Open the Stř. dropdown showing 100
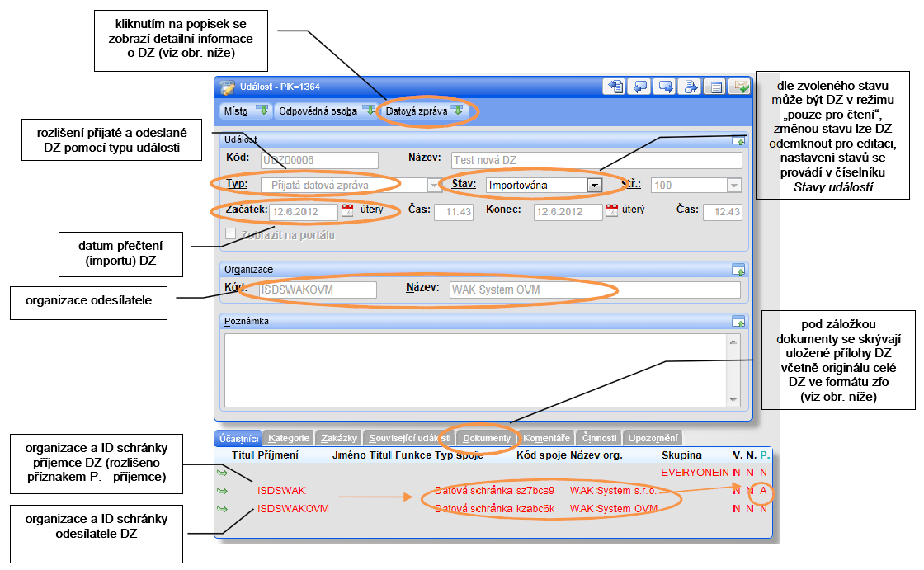This screenshot has height=570, width=924. click(x=733, y=186)
